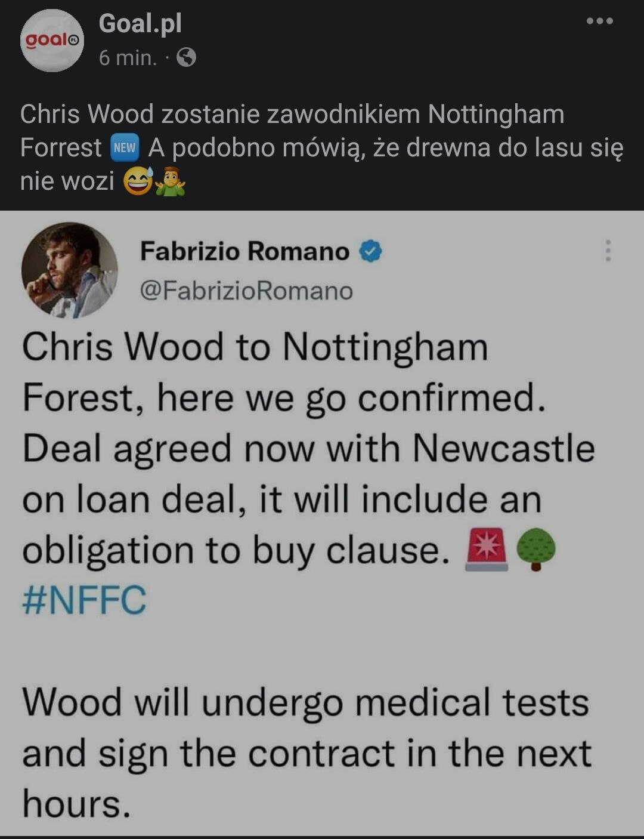The height and width of the screenshot is (839, 644).
Task: Open the Goal.pl page name link
Action: [140, 24]
